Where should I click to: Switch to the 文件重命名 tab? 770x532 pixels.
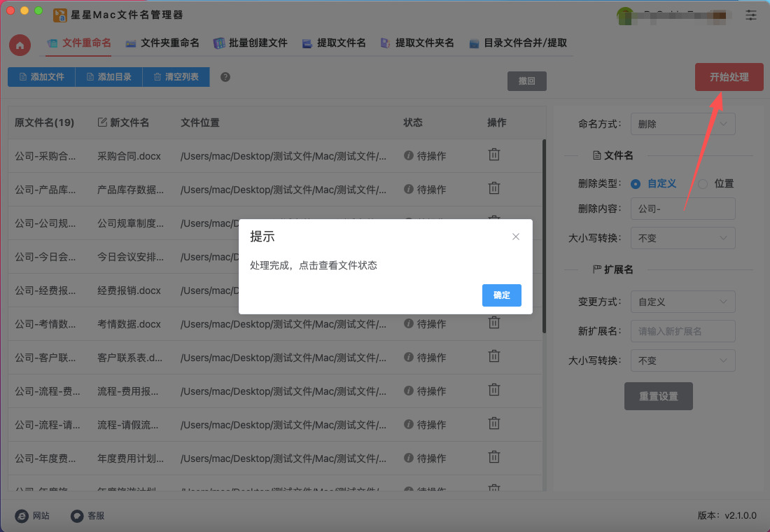(x=79, y=43)
